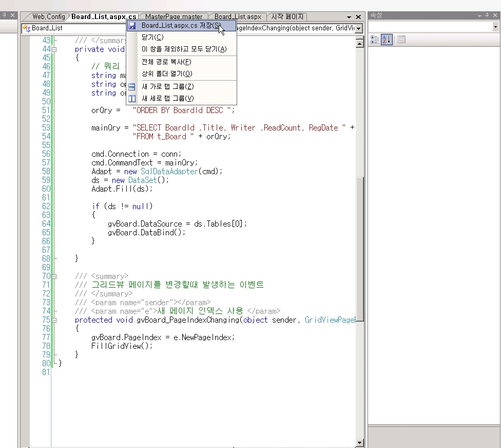Click the vertical tab group icon
This screenshot has width=501, height=448.
pos(132,99)
